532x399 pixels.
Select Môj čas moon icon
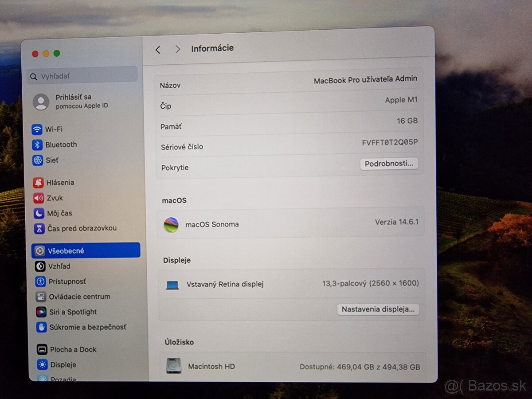[39, 213]
